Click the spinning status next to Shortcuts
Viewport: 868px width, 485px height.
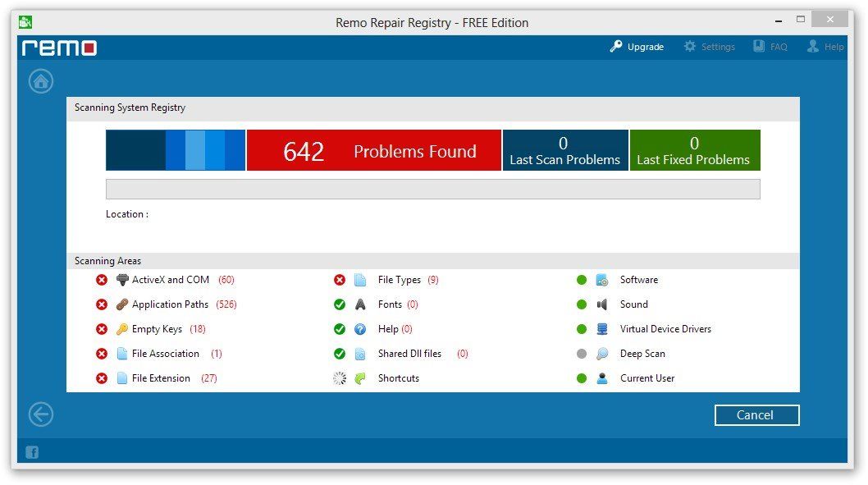click(x=340, y=378)
